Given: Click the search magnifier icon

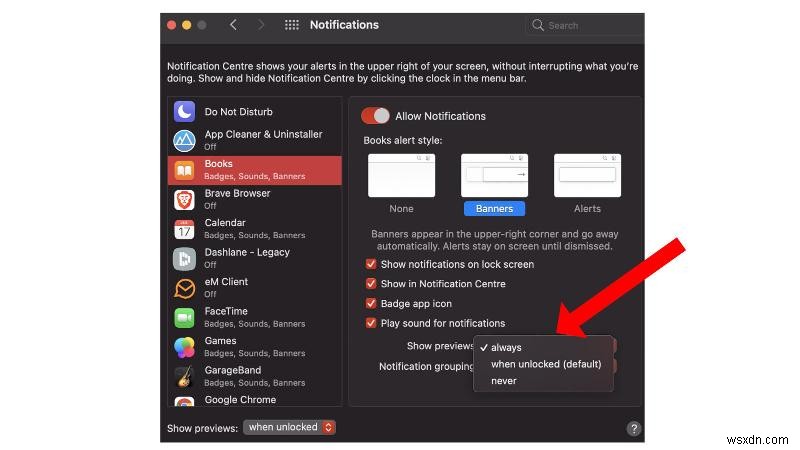Looking at the screenshot, I should click(537, 25).
